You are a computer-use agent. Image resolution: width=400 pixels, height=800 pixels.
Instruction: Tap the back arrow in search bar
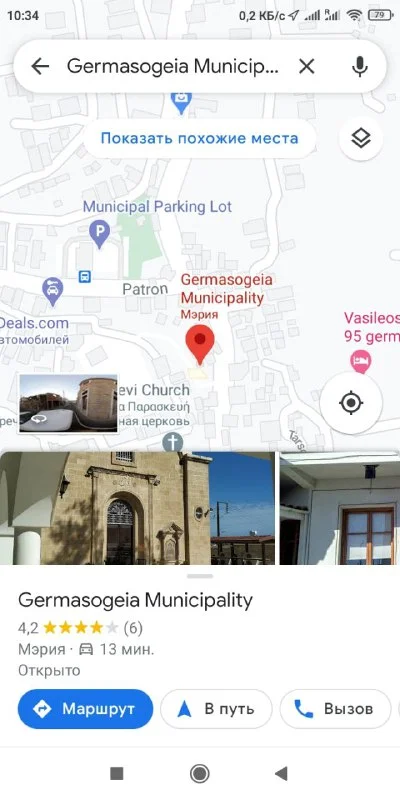(40, 66)
